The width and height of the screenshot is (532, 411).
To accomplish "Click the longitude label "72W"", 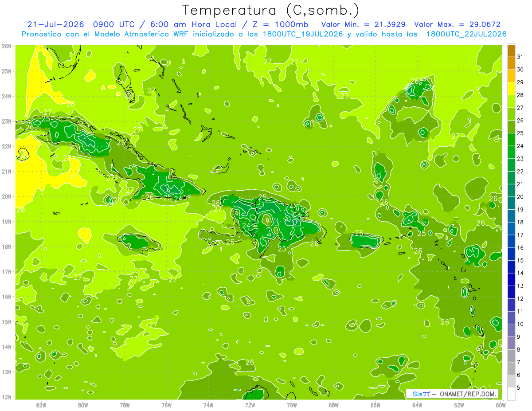I will click(250, 404).
